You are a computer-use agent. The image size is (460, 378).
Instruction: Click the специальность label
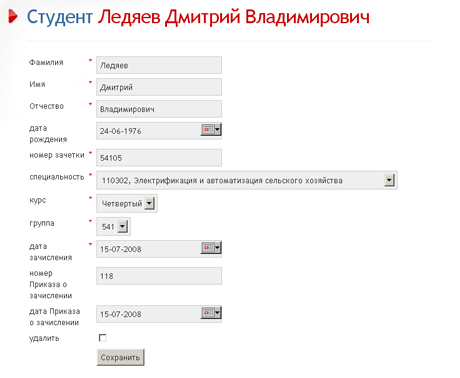click(57, 177)
